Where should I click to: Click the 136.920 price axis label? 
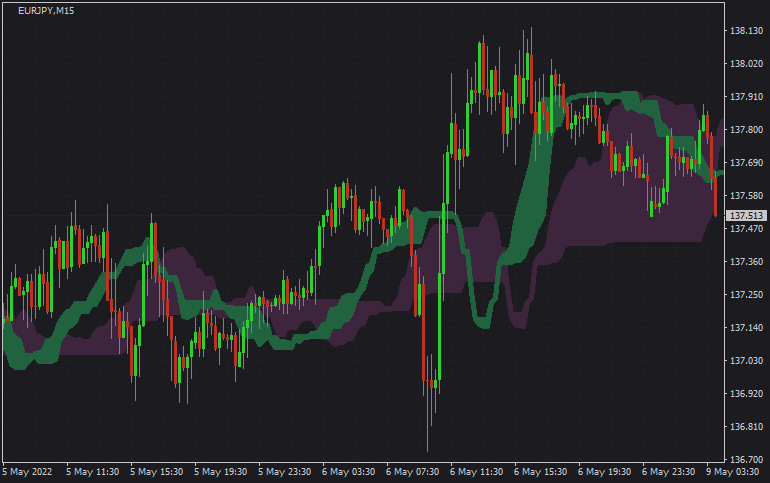[x=746, y=394]
